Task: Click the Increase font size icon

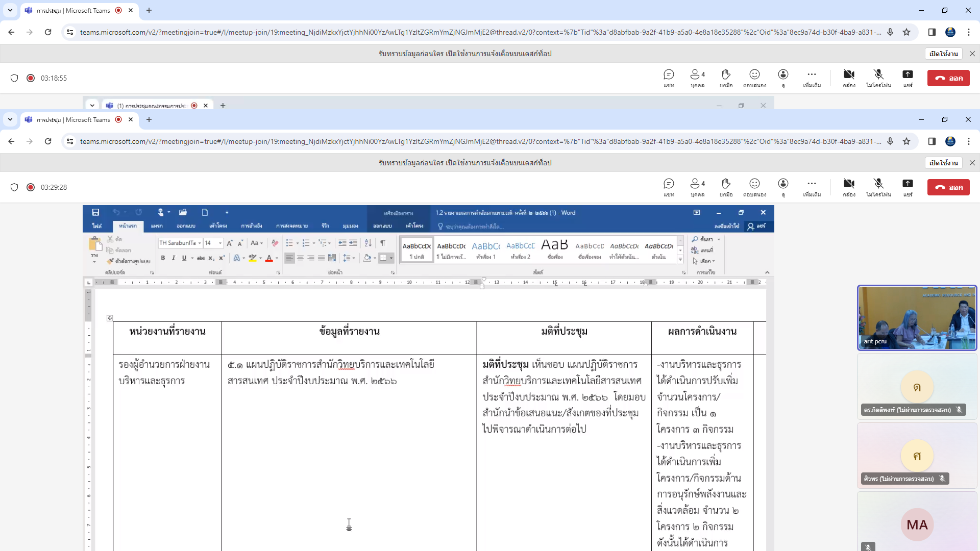Action: click(x=230, y=243)
